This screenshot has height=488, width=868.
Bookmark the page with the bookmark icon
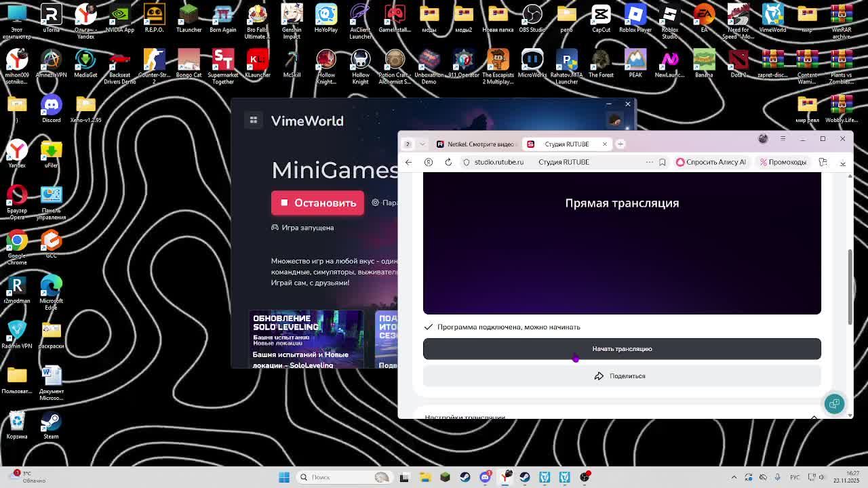coord(663,162)
